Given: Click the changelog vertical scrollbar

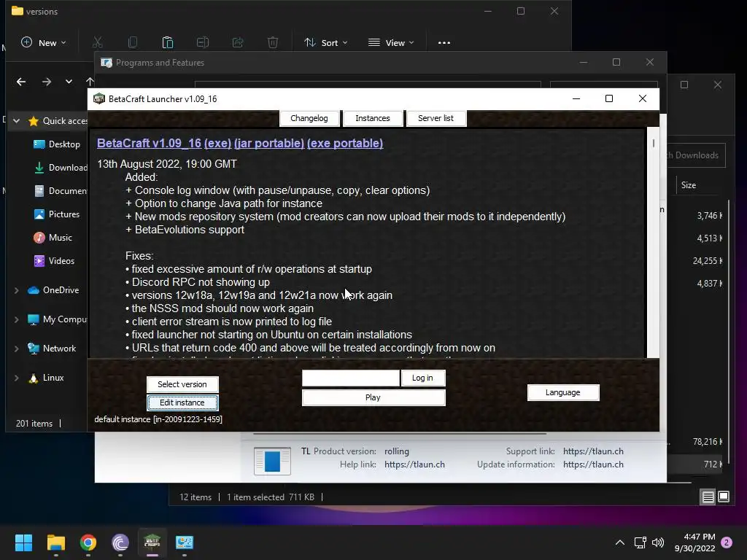Looking at the screenshot, I should tap(653, 242).
